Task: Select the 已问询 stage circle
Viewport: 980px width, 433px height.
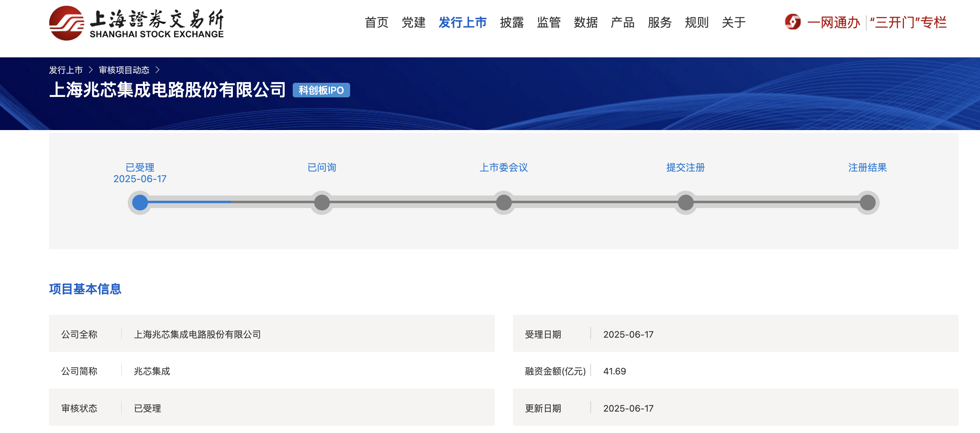Action: [x=322, y=202]
